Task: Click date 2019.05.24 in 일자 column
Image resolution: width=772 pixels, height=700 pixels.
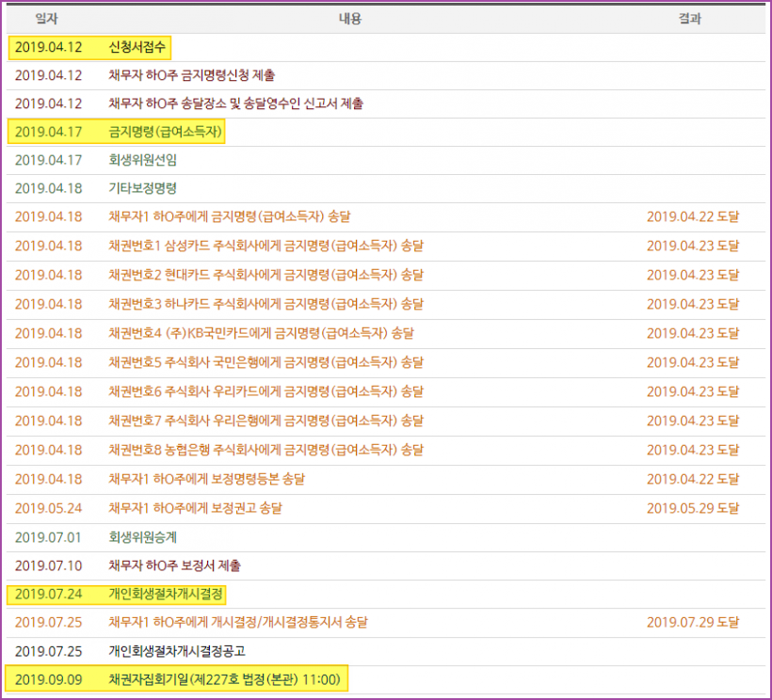Action: 48,508
